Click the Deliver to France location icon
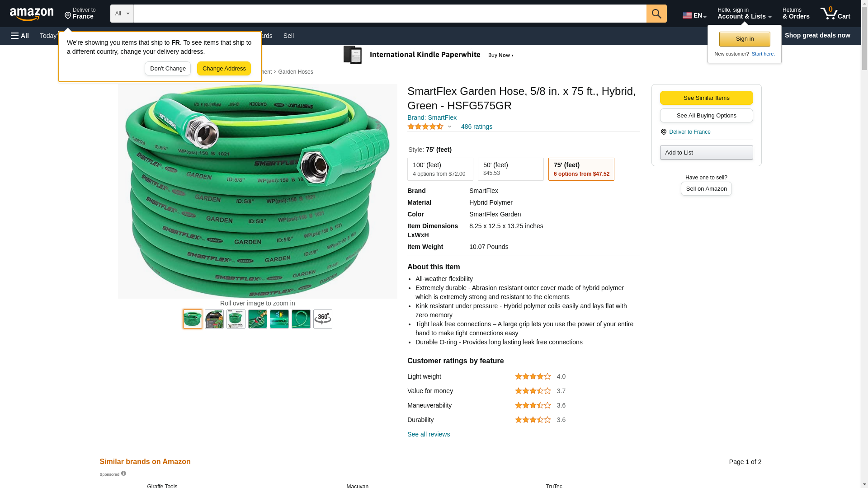Screen dimensions: 868x488 tap(663, 132)
